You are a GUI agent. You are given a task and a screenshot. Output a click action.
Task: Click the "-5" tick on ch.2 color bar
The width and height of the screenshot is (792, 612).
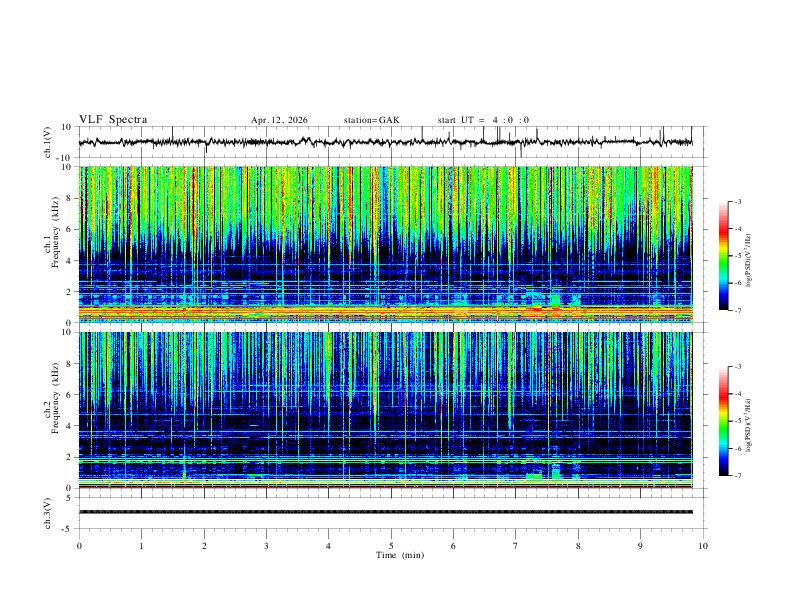tap(737, 421)
